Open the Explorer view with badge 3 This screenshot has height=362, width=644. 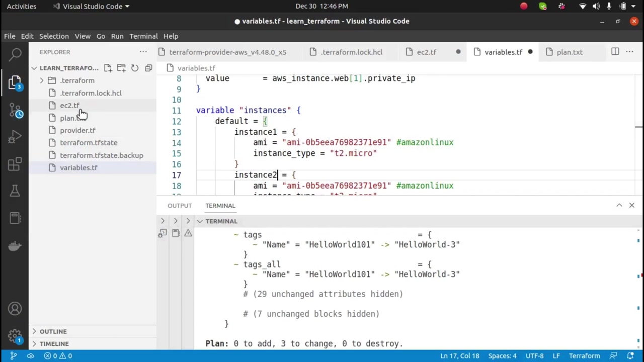tap(15, 81)
